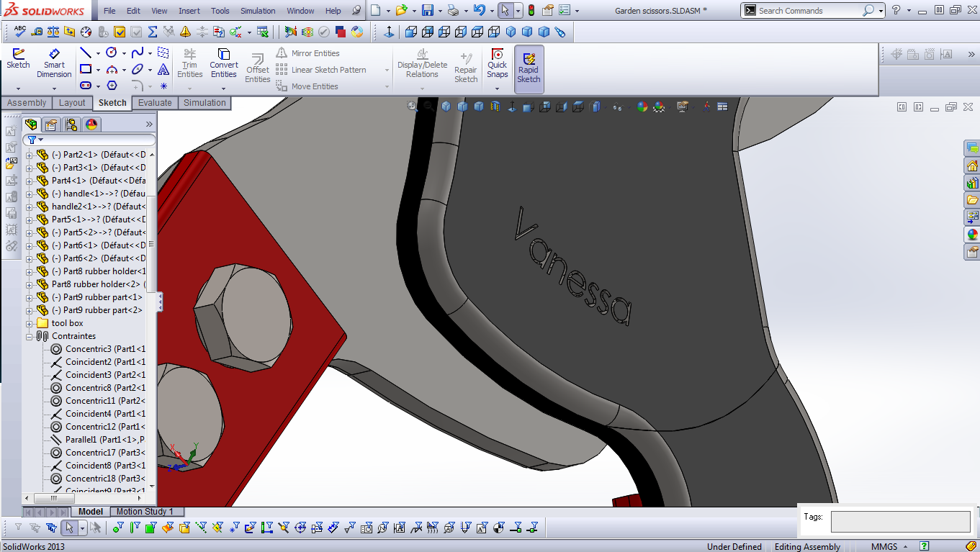This screenshot has height=552, width=980.
Task: Select Part9 rubber part<1> component
Action: (91, 297)
